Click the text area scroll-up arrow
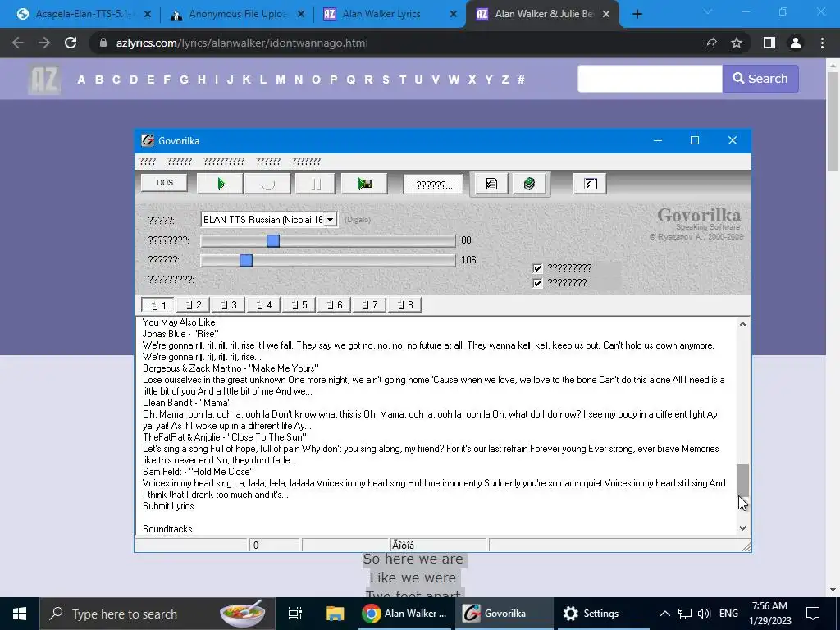Image resolution: width=840 pixels, height=630 pixels. click(x=742, y=324)
